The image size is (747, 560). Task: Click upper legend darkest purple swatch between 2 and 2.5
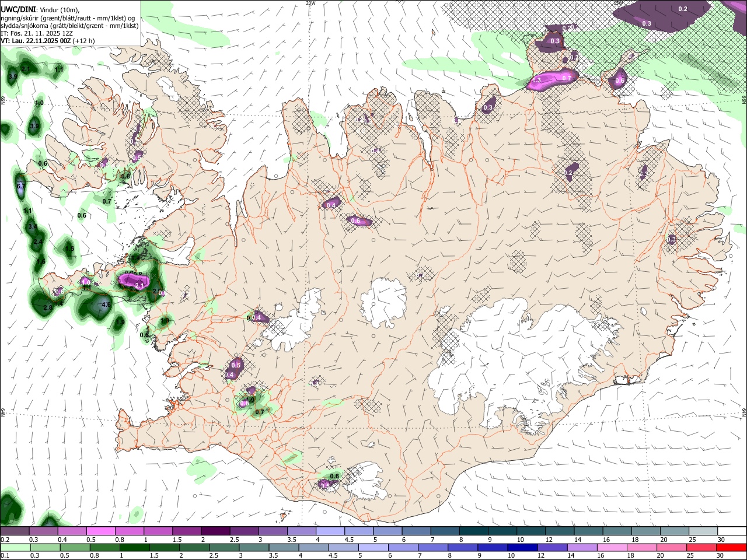pyautogui.click(x=215, y=531)
